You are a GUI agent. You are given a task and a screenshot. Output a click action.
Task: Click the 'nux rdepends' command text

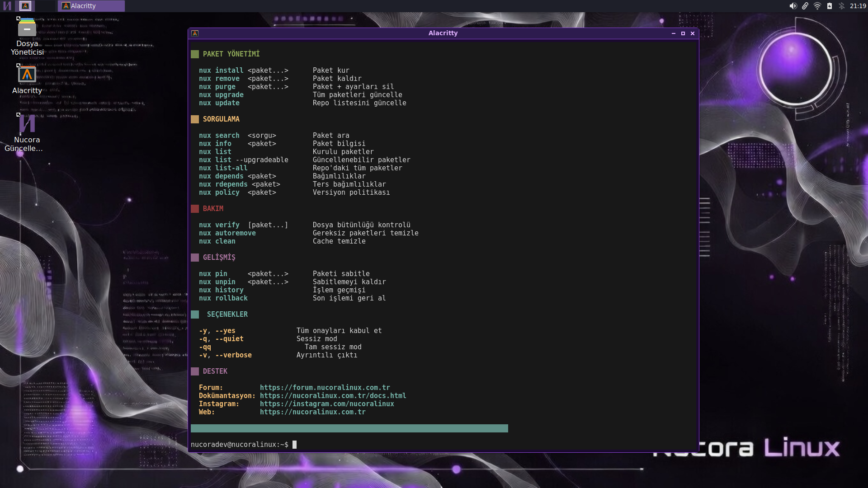click(x=223, y=184)
